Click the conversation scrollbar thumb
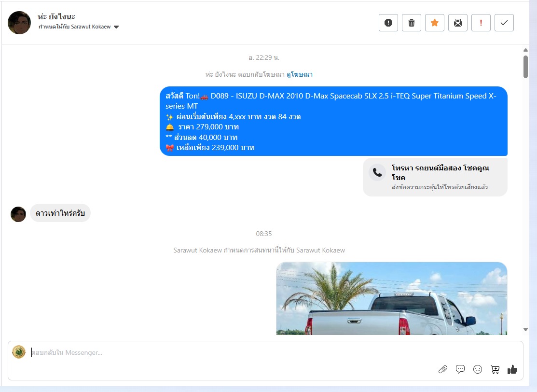The height and width of the screenshot is (392, 537). point(525,67)
